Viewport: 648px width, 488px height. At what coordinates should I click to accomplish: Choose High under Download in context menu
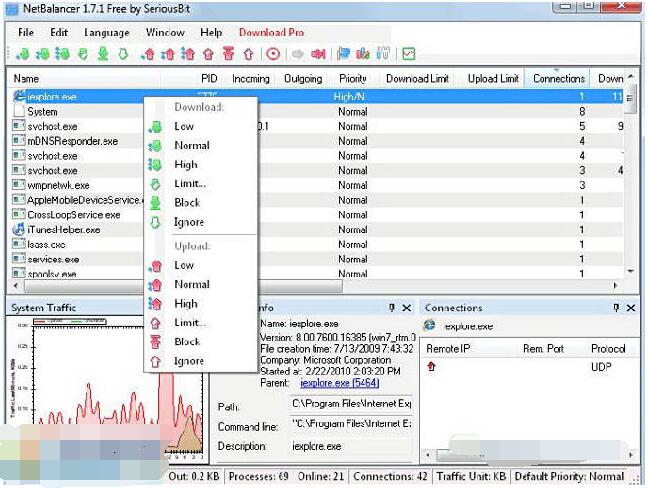click(185, 164)
